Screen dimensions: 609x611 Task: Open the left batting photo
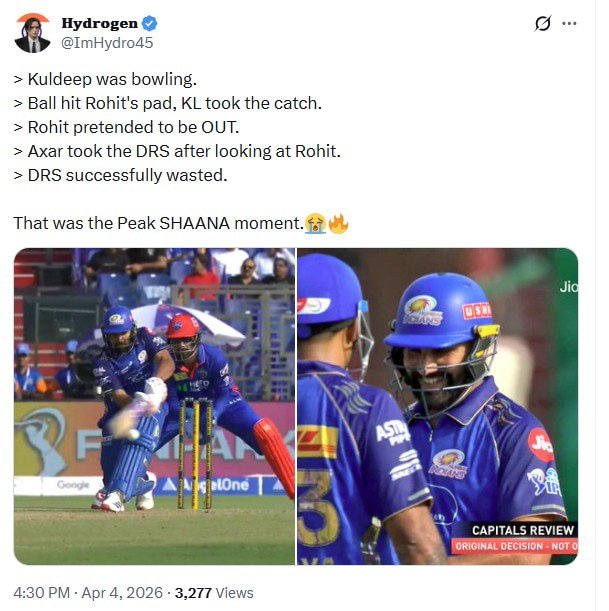click(x=154, y=406)
